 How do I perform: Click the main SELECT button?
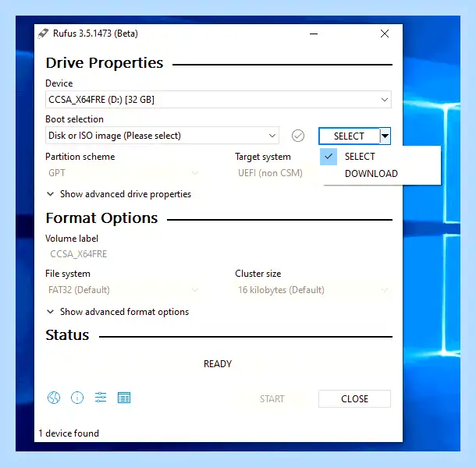[349, 136]
